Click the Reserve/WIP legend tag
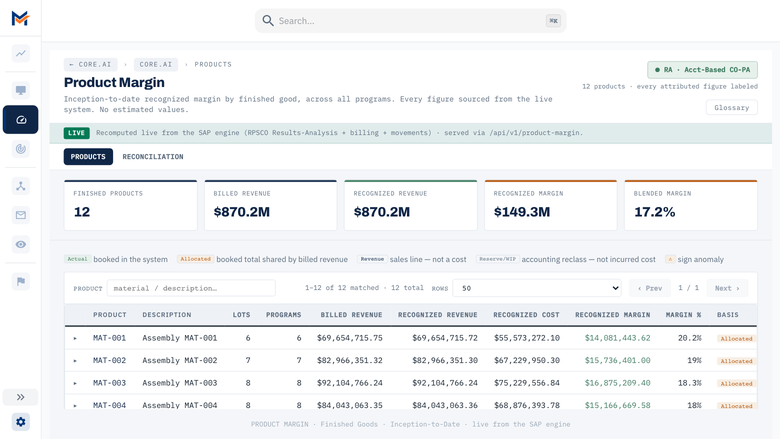 click(x=497, y=259)
